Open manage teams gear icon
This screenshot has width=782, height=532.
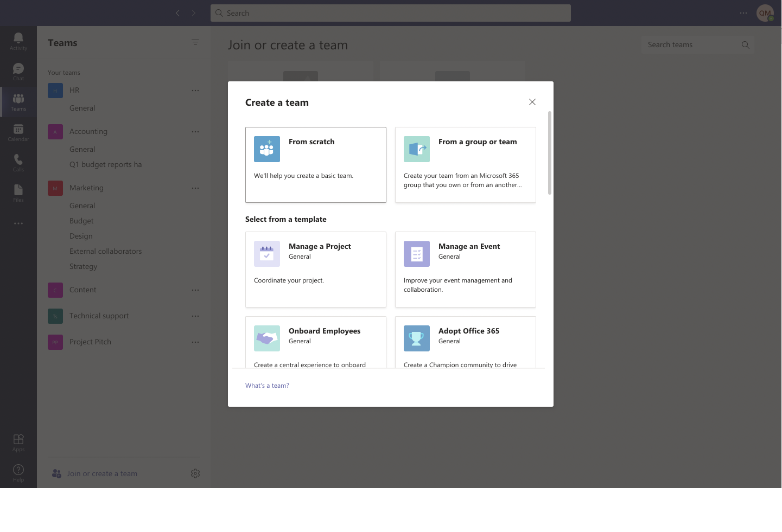click(195, 473)
